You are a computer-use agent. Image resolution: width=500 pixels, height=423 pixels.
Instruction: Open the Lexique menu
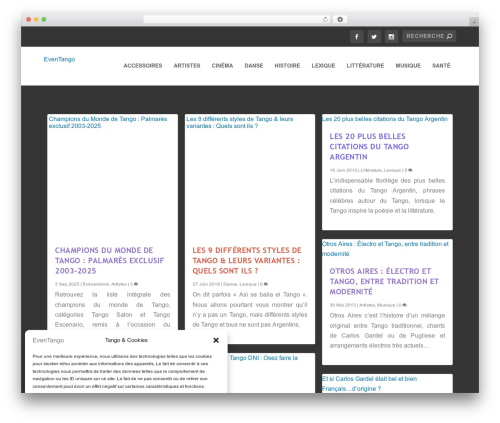pyautogui.click(x=323, y=66)
